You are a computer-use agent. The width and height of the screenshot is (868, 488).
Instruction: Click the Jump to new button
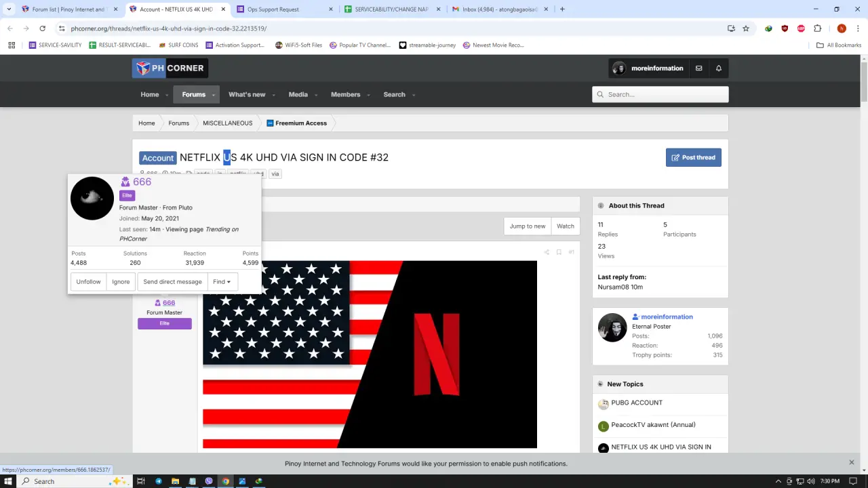[528, 226]
